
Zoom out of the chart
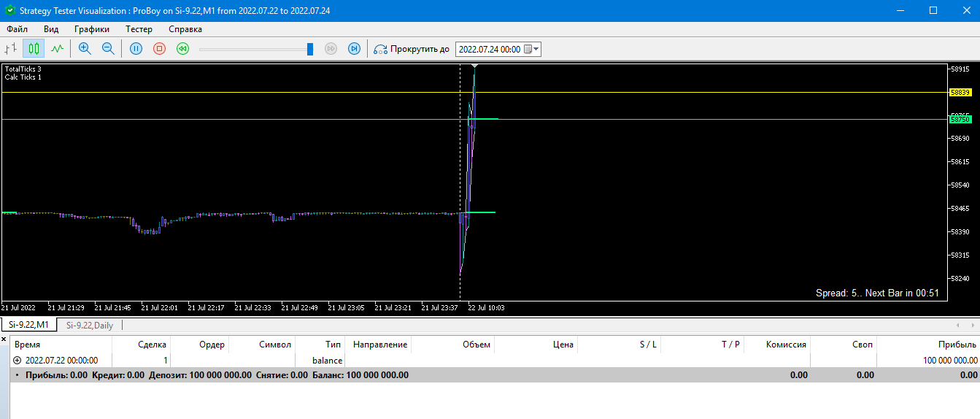click(108, 49)
